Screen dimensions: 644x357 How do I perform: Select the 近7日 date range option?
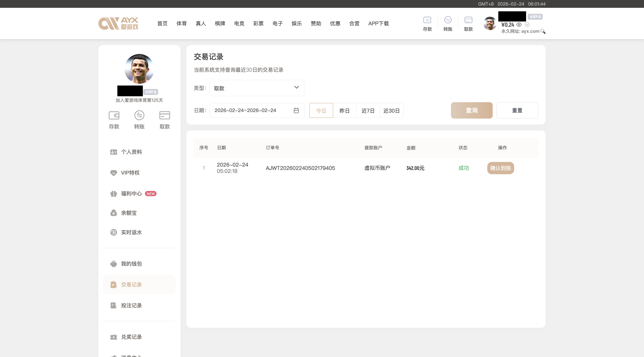[368, 111]
